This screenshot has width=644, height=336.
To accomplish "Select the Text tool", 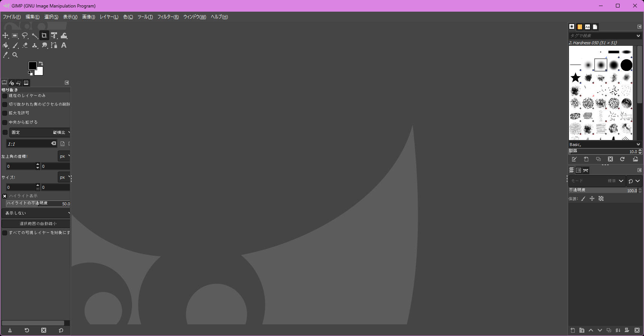I will [64, 45].
